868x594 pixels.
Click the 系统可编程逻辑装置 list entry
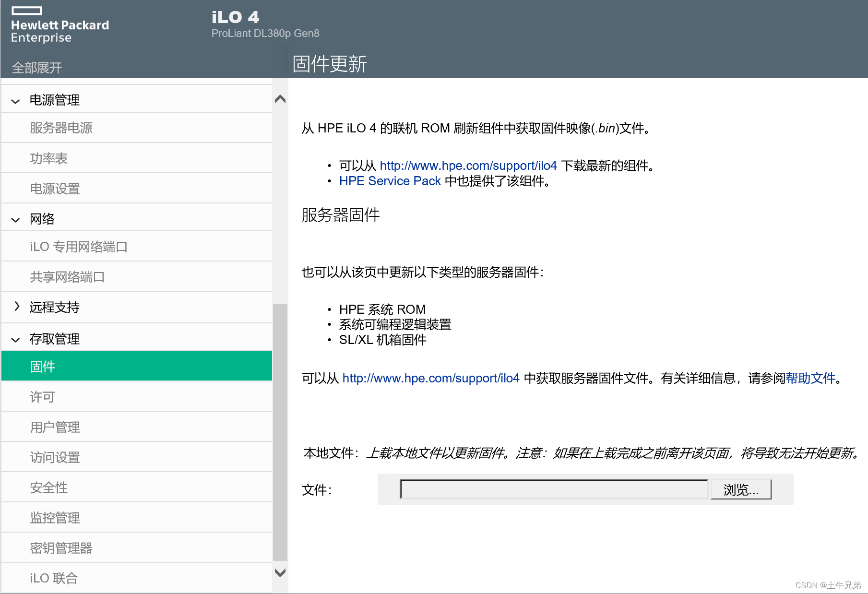tap(395, 324)
